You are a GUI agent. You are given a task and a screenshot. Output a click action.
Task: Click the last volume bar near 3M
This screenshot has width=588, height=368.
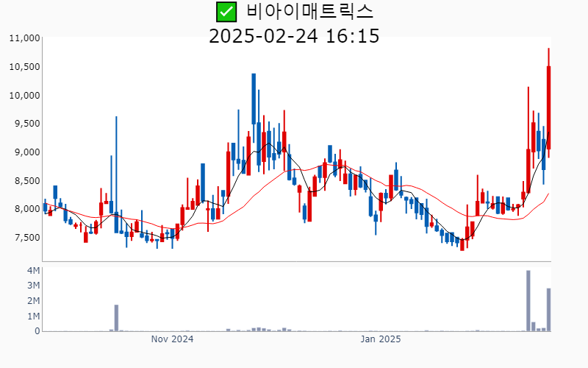pos(548,310)
